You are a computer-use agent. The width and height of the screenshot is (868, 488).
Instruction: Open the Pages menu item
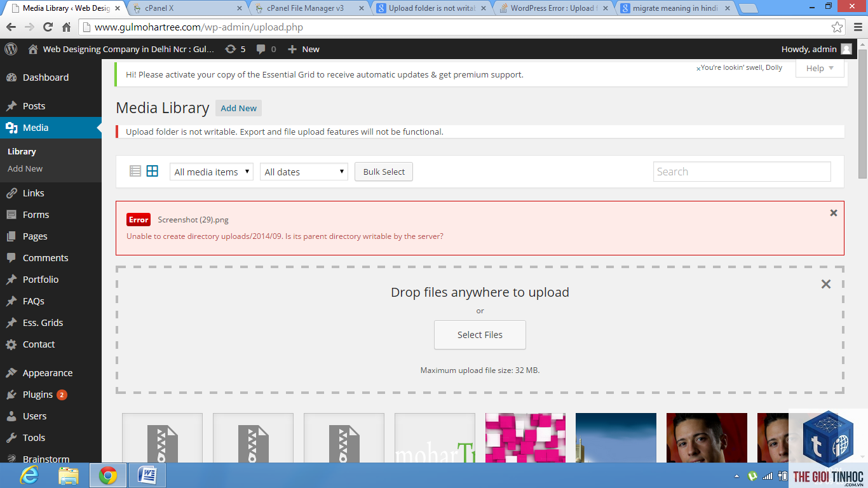tap(51, 236)
